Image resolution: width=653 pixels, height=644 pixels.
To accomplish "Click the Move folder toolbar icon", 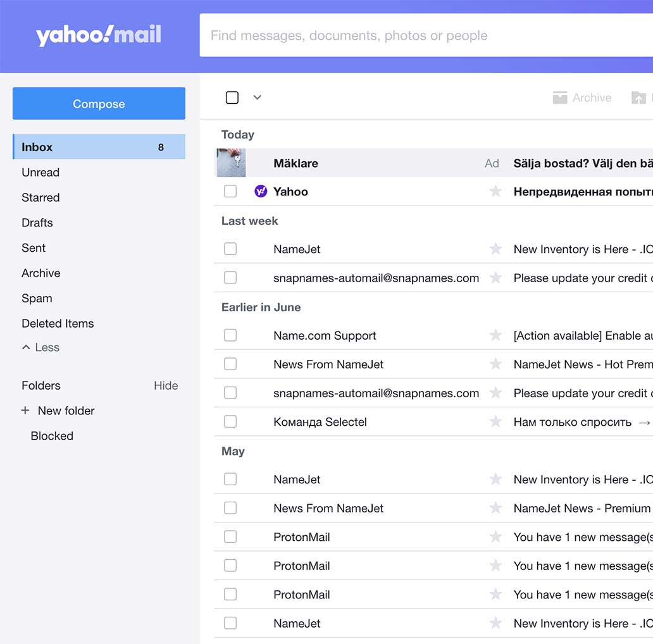I will tap(638, 98).
